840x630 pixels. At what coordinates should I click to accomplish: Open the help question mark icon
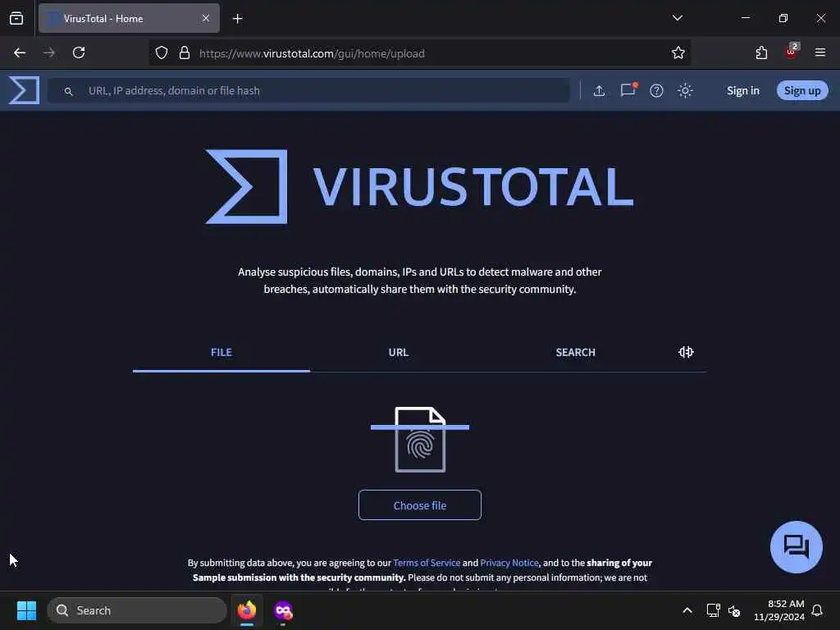(656, 90)
